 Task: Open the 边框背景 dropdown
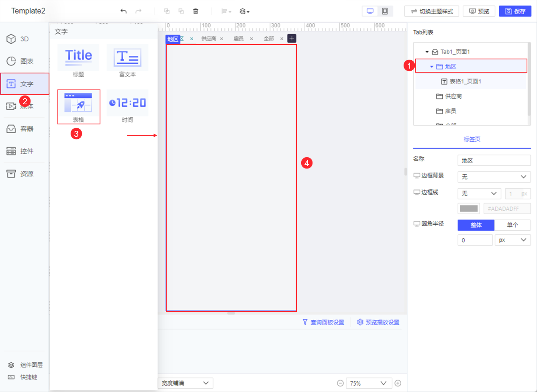click(494, 177)
